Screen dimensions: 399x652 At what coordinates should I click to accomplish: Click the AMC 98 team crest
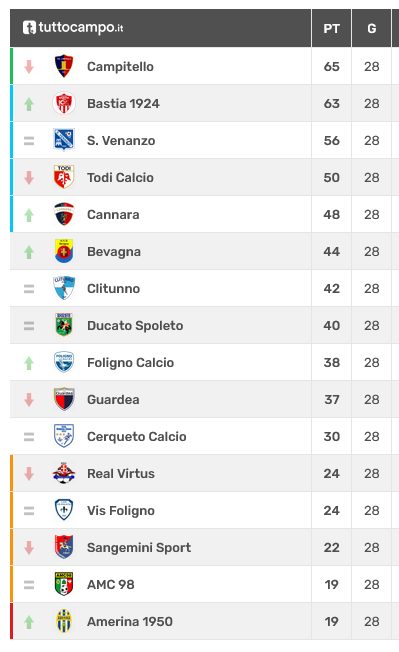pos(64,584)
